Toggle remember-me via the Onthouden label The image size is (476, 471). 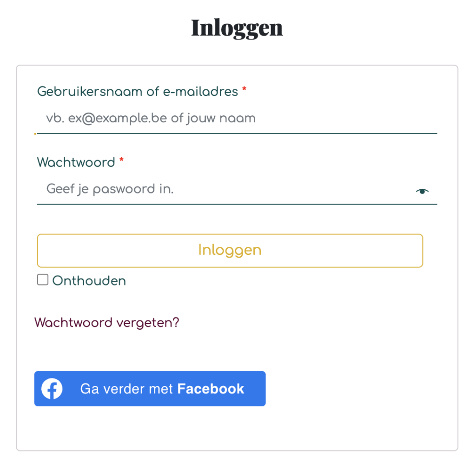(x=89, y=280)
